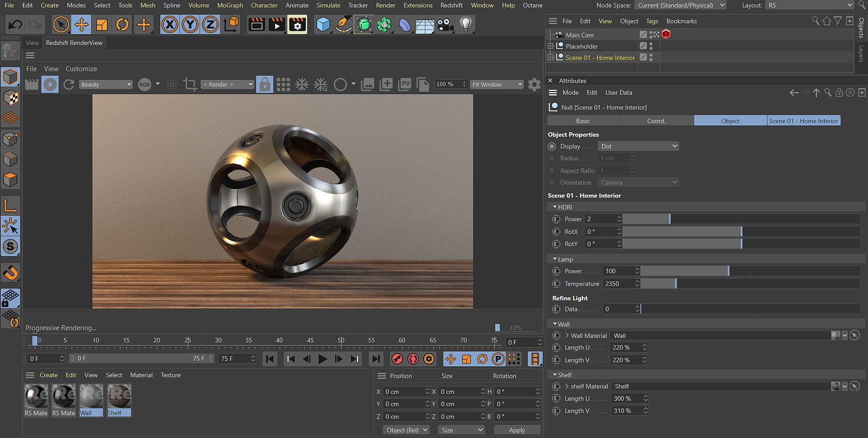The width and height of the screenshot is (868, 438).
Task: Expand the Placeholder object tree
Action: 551,46
